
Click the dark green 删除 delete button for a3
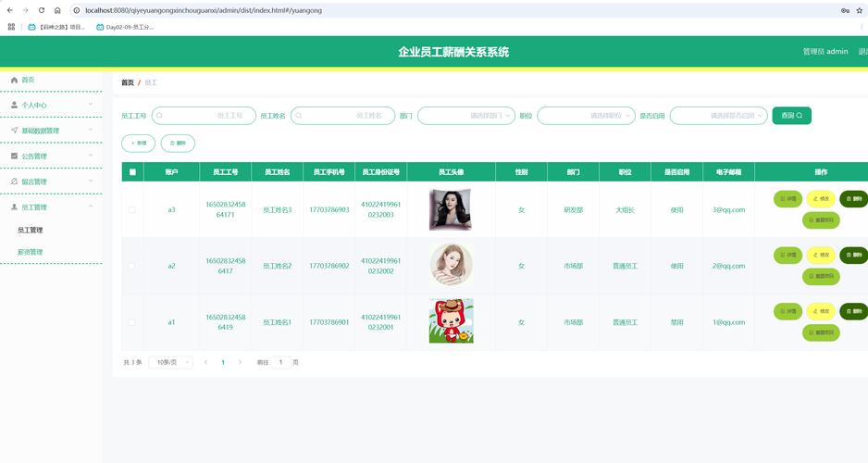(x=853, y=198)
